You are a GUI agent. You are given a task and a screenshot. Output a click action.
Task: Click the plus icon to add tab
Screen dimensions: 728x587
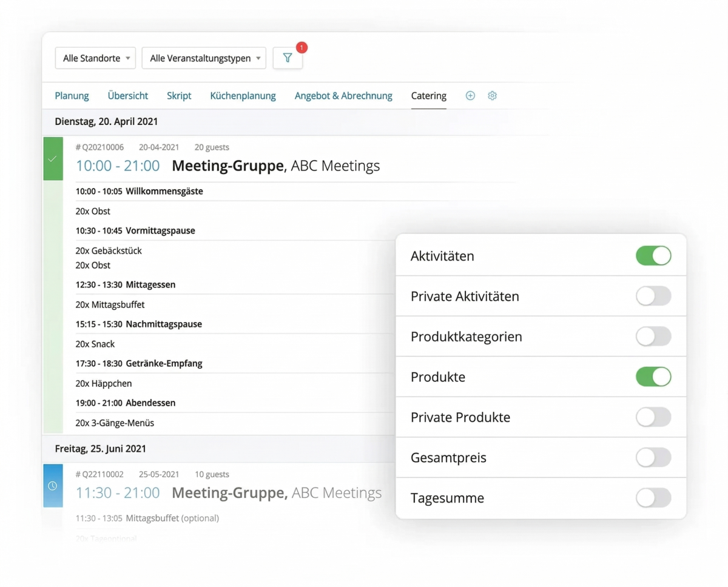(470, 96)
